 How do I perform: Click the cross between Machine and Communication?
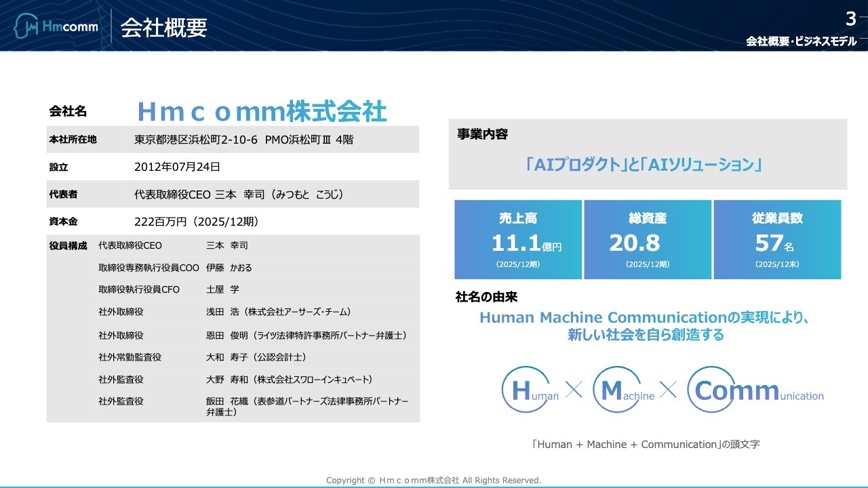667,390
